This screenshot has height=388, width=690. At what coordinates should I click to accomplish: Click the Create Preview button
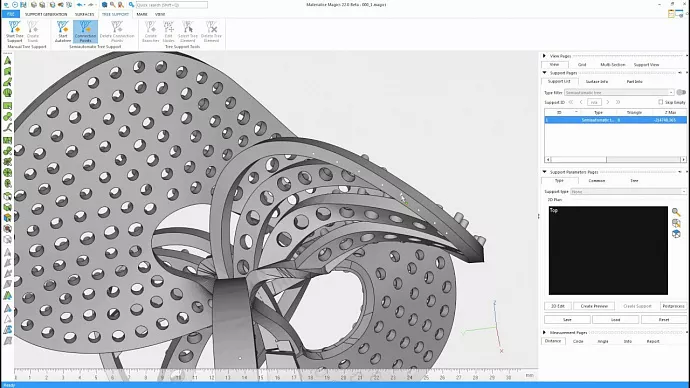594,306
